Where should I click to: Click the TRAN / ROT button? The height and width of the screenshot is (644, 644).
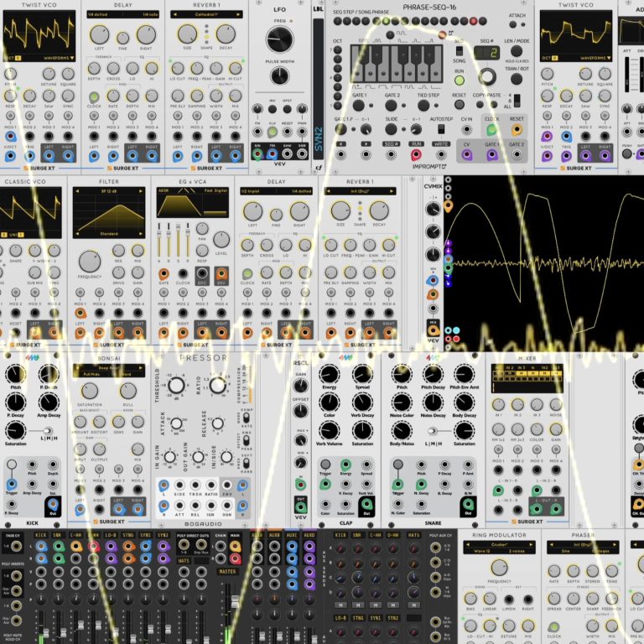(517, 79)
